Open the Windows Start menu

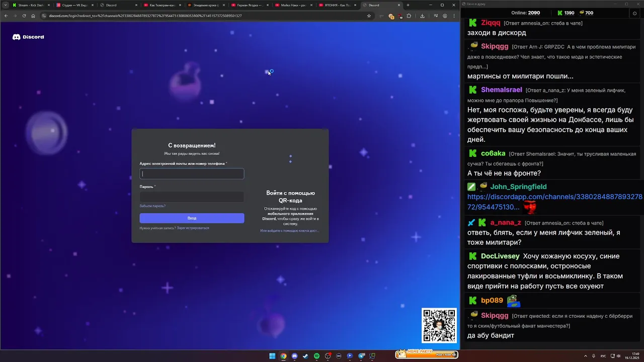coord(272,356)
